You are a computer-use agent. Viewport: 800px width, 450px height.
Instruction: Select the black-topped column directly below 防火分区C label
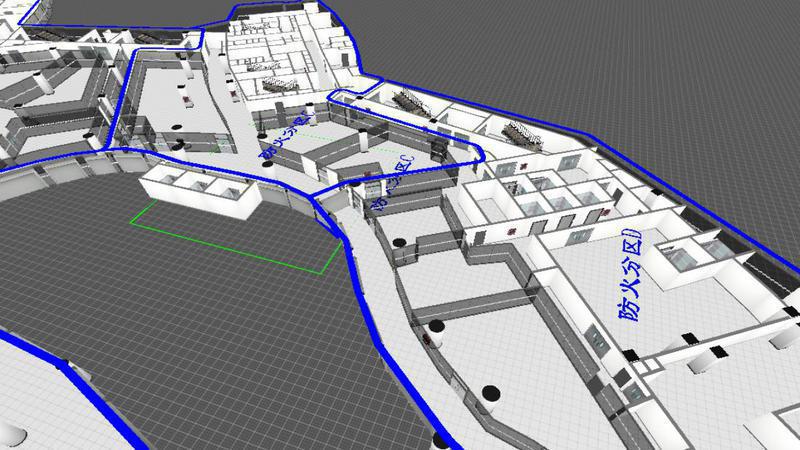[400, 241]
